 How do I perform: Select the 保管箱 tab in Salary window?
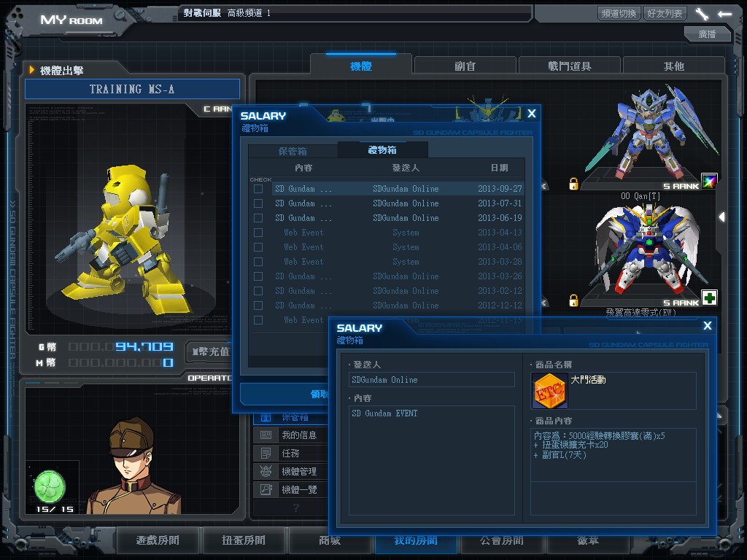tap(293, 151)
